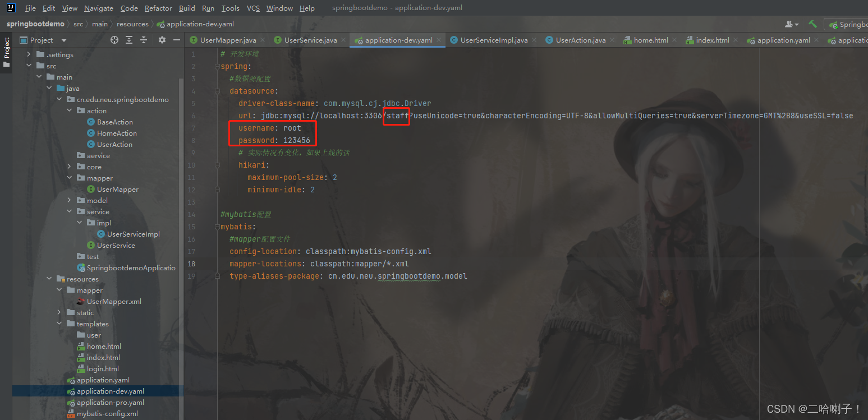Hide the Project panel with the minus icon
The width and height of the screenshot is (868, 420).
177,40
